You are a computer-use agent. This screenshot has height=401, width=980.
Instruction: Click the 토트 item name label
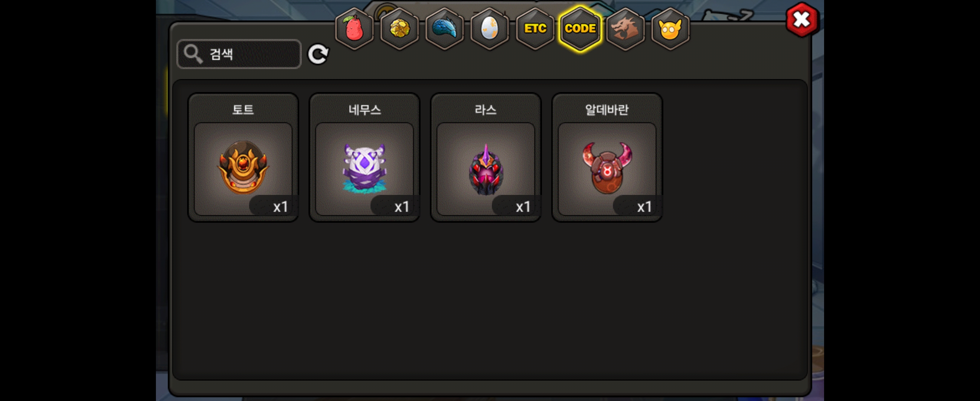pos(243,110)
